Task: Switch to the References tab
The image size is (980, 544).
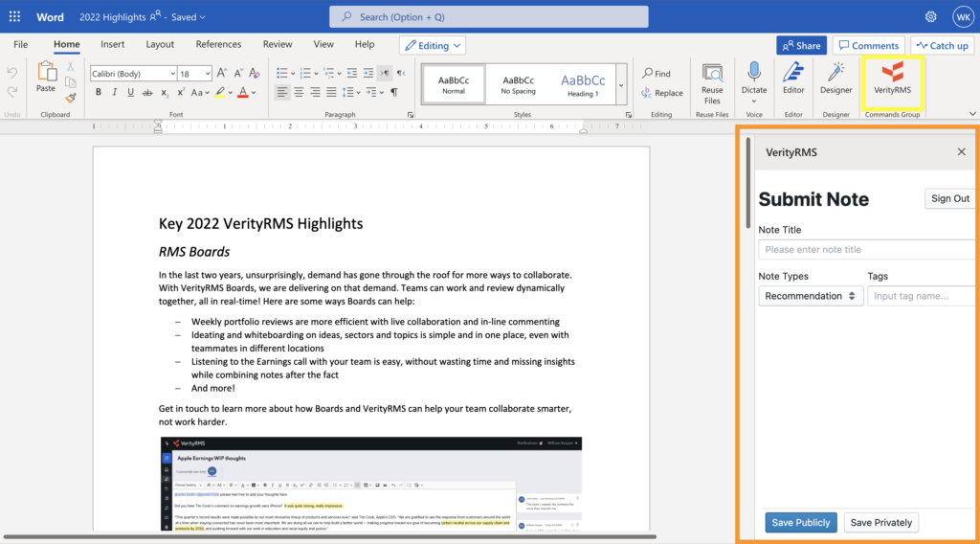Action: pyautogui.click(x=218, y=44)
